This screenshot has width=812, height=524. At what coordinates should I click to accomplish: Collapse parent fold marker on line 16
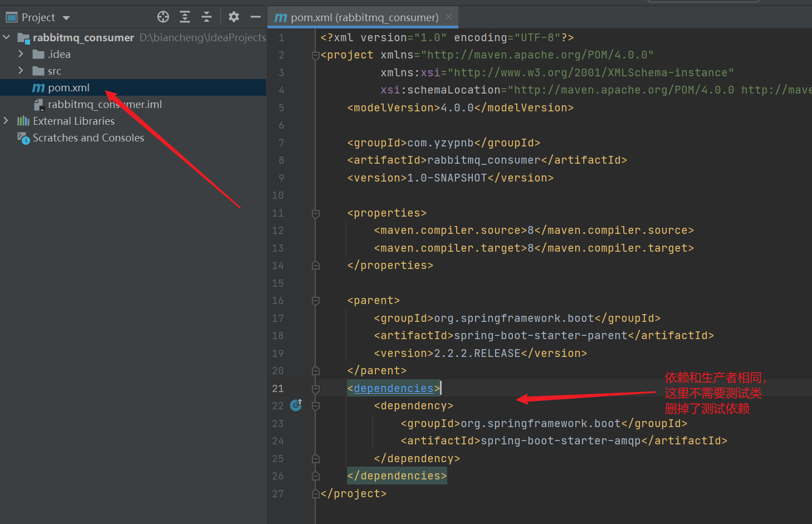pos(316,301)
